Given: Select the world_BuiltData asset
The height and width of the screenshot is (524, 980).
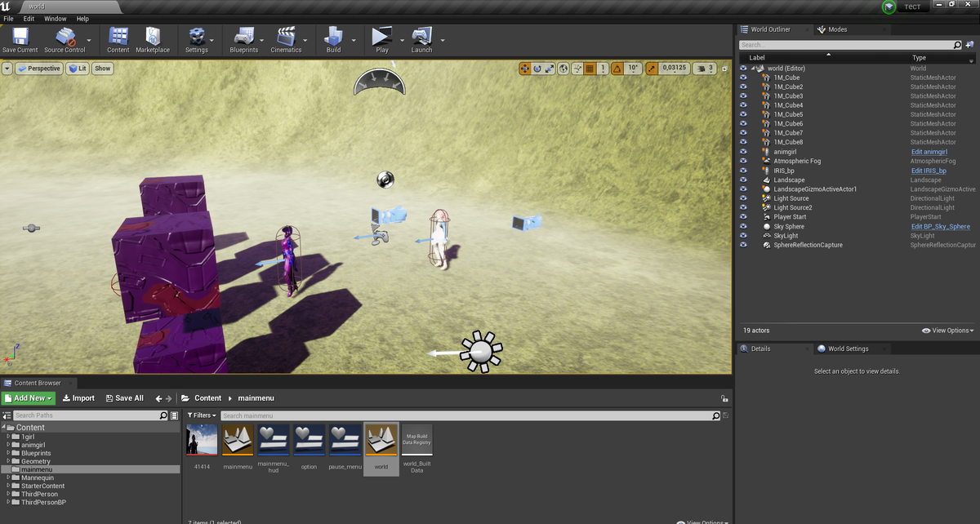Looking at the screenshot, I should click(x=416, y=449).
